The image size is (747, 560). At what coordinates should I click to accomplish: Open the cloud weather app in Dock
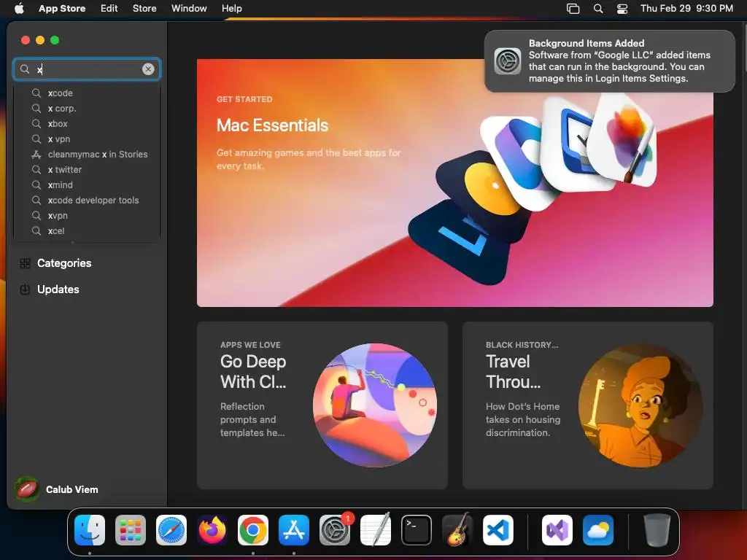click(x=598, y=530)
